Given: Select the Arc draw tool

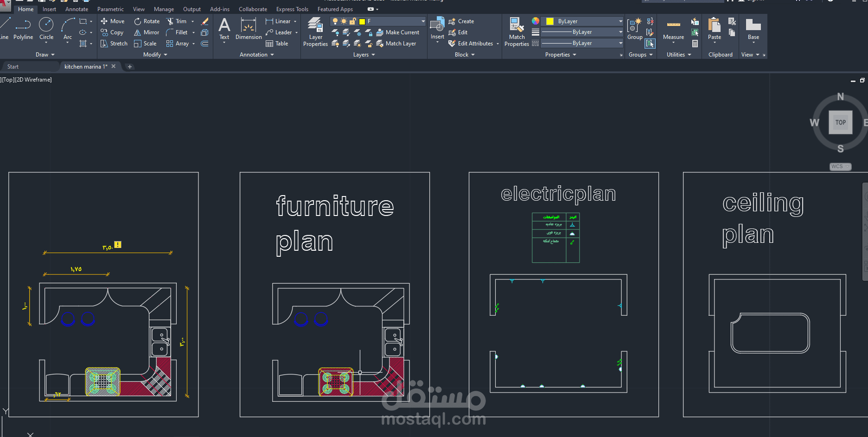Looking at the screenshot, I should (68, 29).
